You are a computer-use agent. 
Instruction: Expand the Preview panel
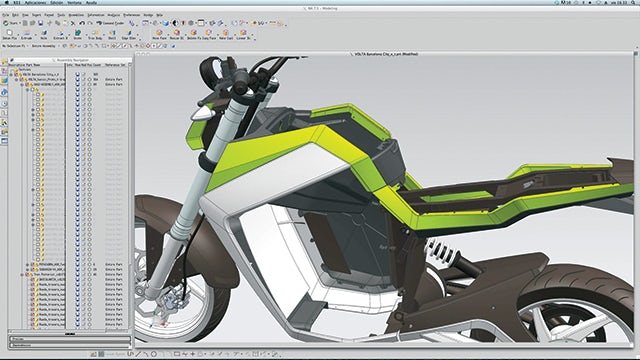click(70, 339)
